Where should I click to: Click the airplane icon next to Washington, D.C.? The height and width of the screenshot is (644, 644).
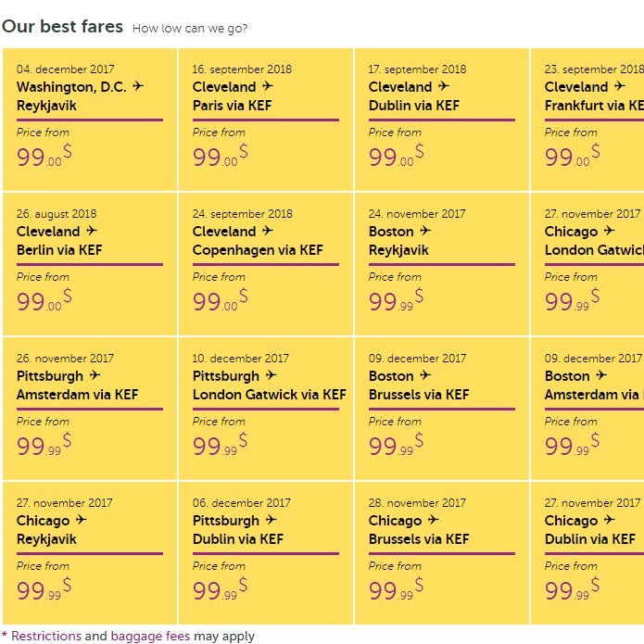[x=139, y=86]
